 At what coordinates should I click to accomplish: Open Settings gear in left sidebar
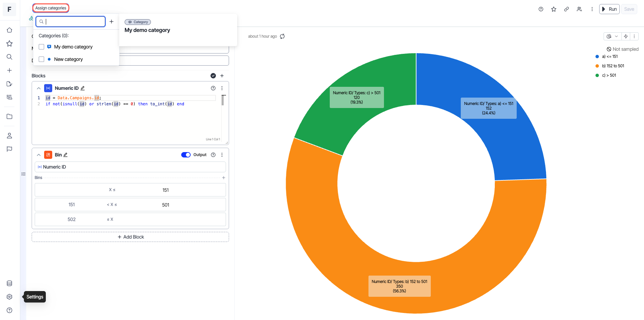(9, 297)
